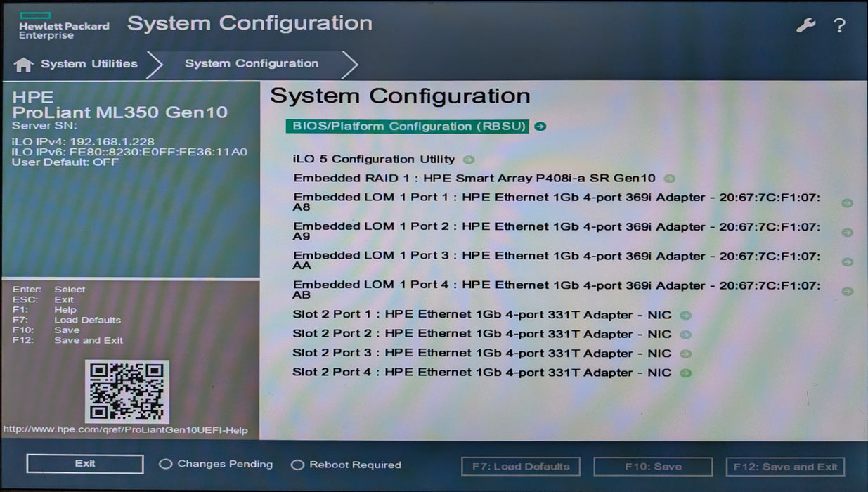
Task: Click F10: Save button
Action: [653, 467]
